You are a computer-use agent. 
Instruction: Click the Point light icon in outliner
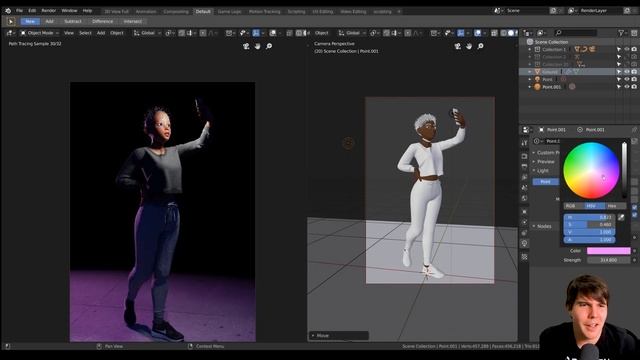click(538, 79)
